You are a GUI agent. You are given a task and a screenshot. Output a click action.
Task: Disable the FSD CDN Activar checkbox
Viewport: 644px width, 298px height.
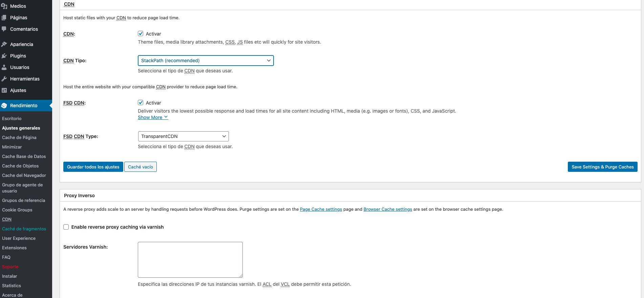[x=141, y=102]
